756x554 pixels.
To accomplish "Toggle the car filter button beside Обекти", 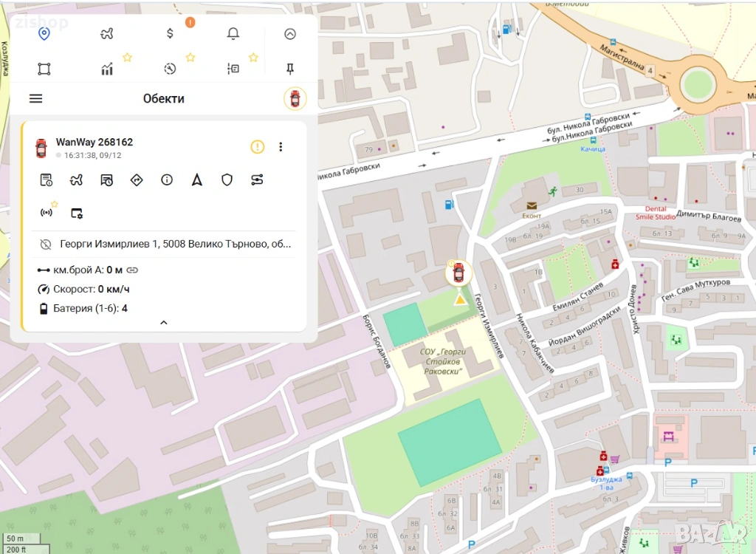I will 295,99.
